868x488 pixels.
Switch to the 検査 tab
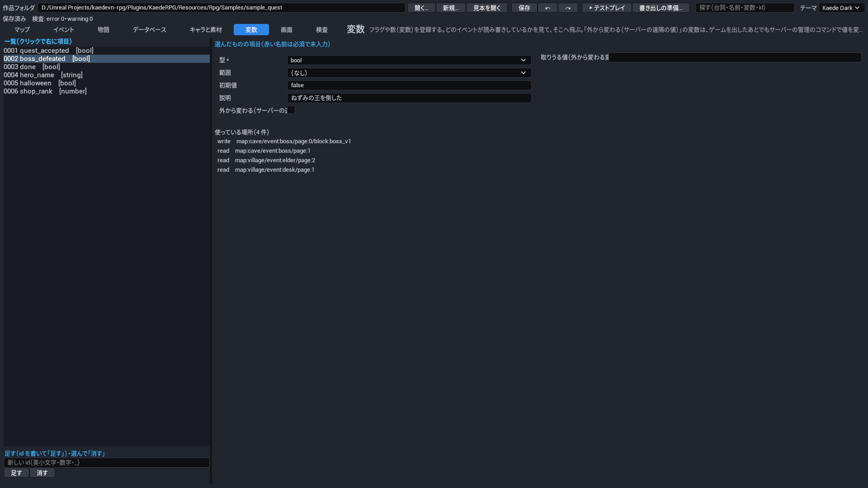coord(322,29)
